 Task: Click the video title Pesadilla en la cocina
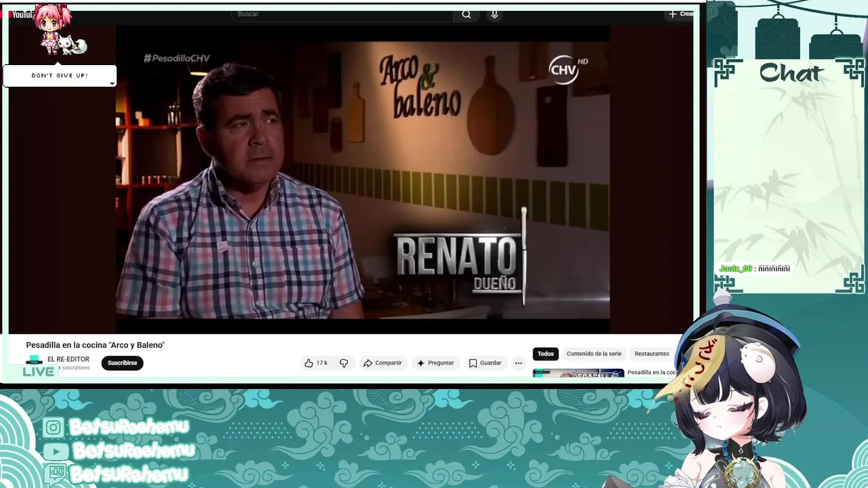(96, 345)
